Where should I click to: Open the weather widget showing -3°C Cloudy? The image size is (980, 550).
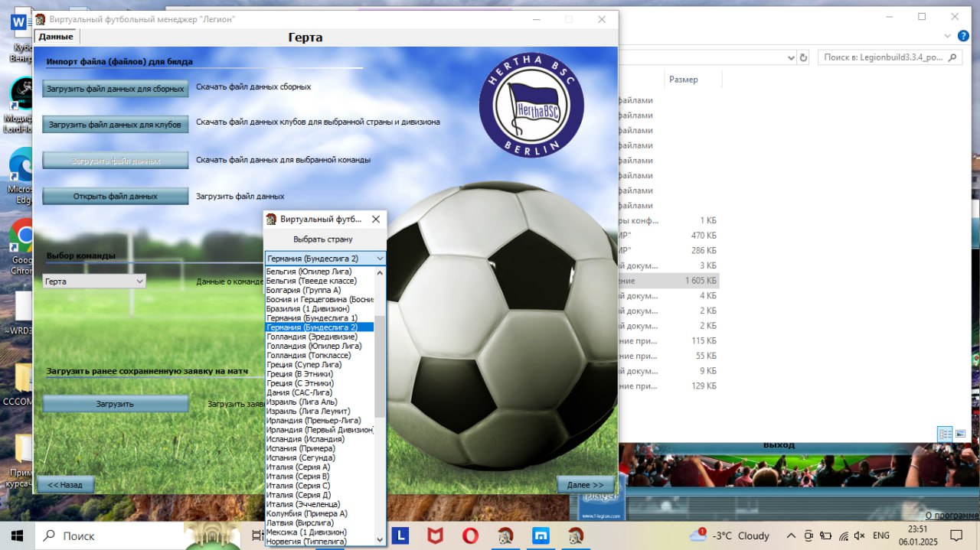[729, 535]
